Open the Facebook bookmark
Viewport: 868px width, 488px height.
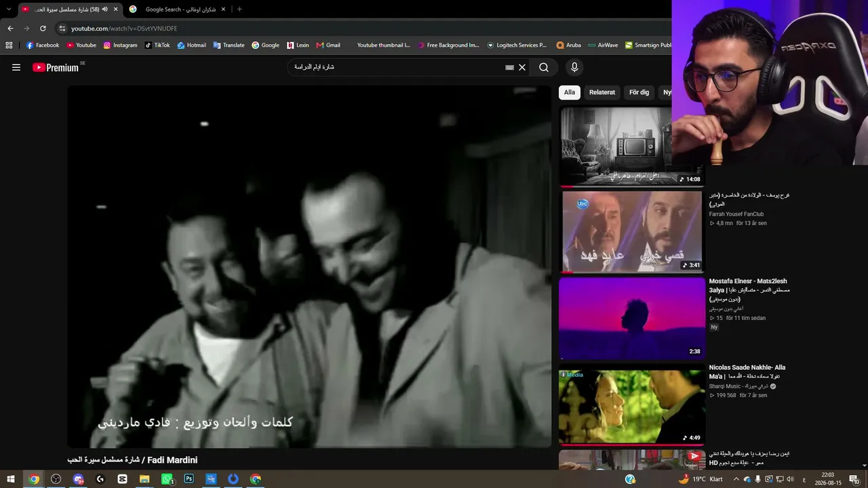43,45
